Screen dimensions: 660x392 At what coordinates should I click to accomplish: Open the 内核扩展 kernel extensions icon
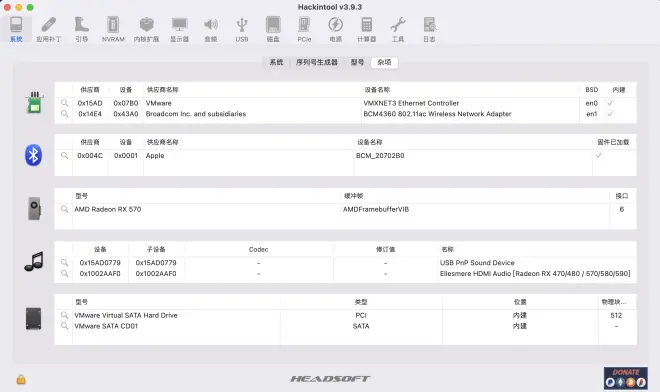(146, 29)
